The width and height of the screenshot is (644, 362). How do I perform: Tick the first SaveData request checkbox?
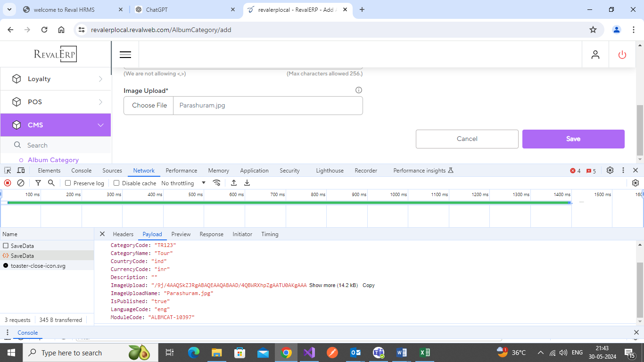6,246
